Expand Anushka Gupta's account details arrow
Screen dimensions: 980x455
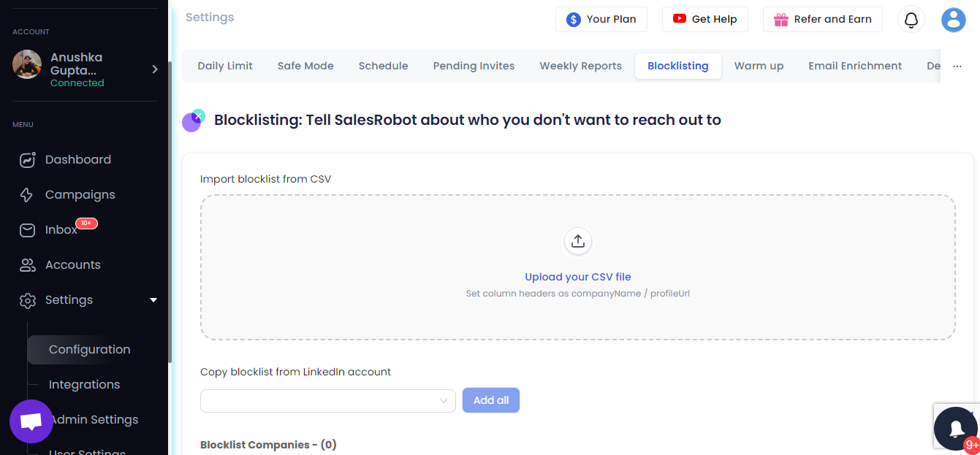pos(154,69)
